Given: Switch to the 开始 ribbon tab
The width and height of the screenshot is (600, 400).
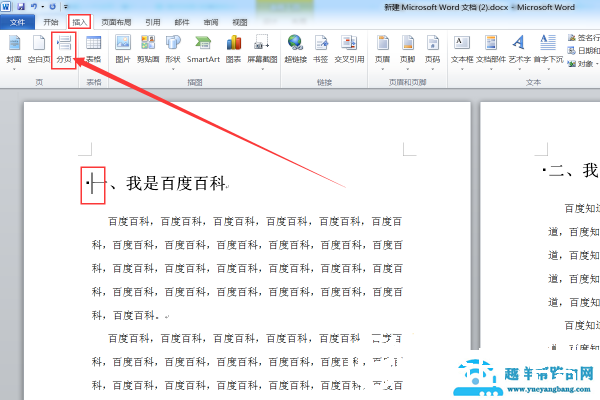Looking at the screenshot, I should click(x=51, y=22).
